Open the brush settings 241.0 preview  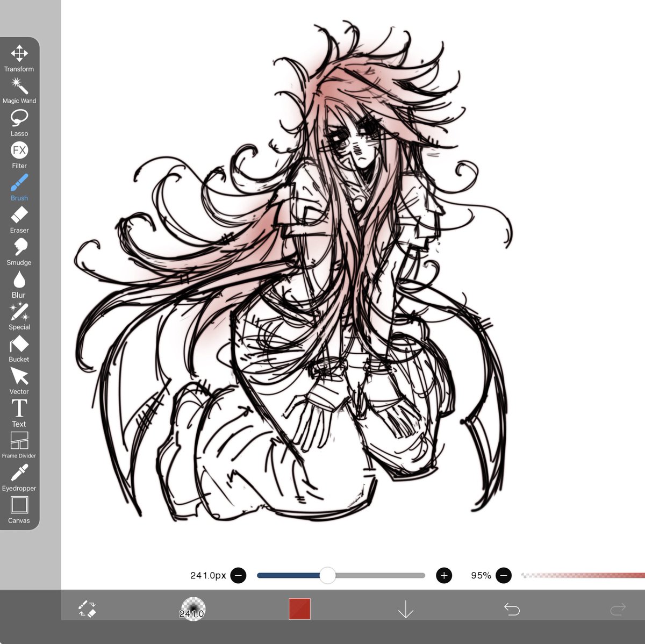click(x=192, y=609)
